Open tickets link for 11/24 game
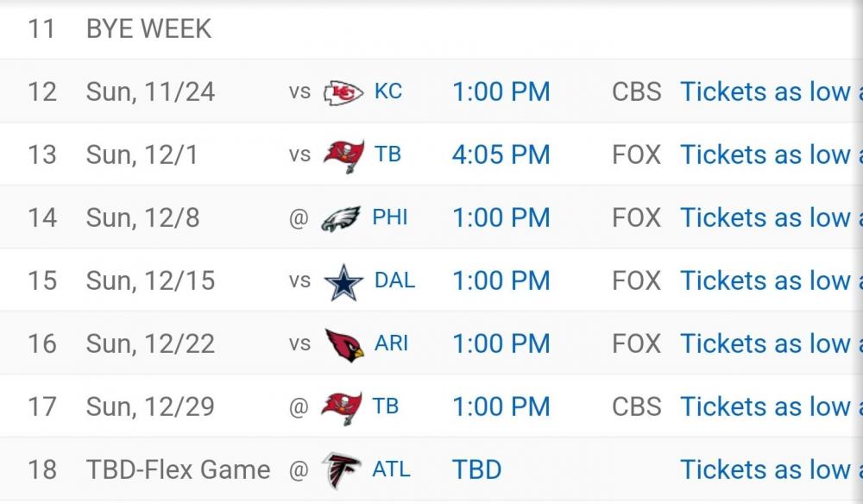This screenshot has width=863, height=504. [770, 91]
